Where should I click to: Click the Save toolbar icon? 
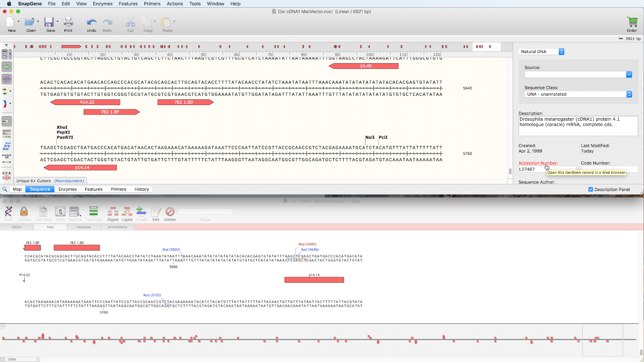50,23
